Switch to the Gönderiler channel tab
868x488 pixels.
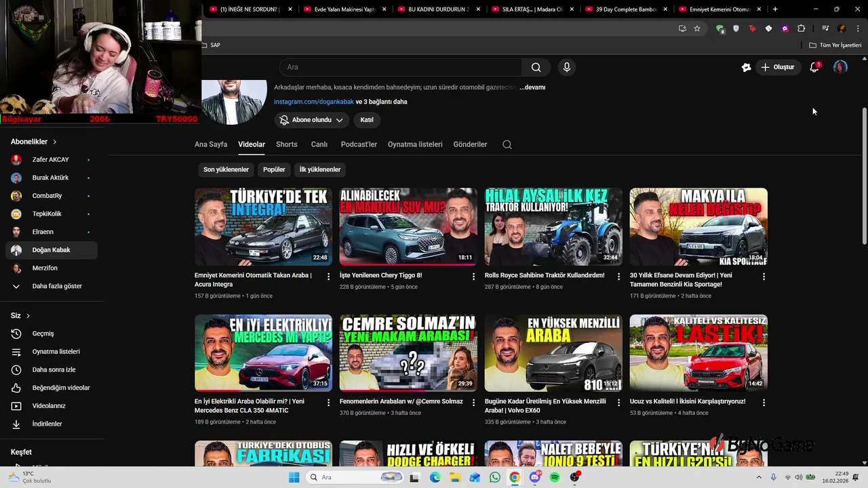click(x=471, y=144)
